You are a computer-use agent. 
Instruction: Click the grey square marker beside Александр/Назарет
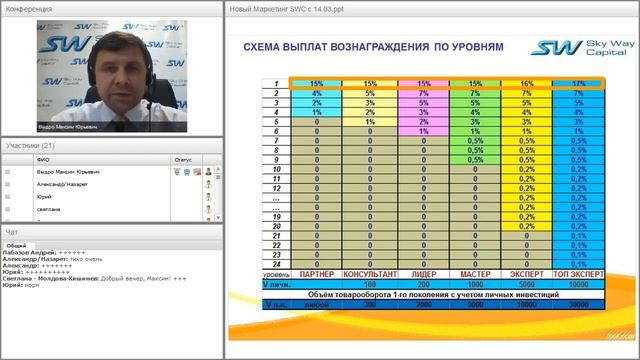pos(7,184)
